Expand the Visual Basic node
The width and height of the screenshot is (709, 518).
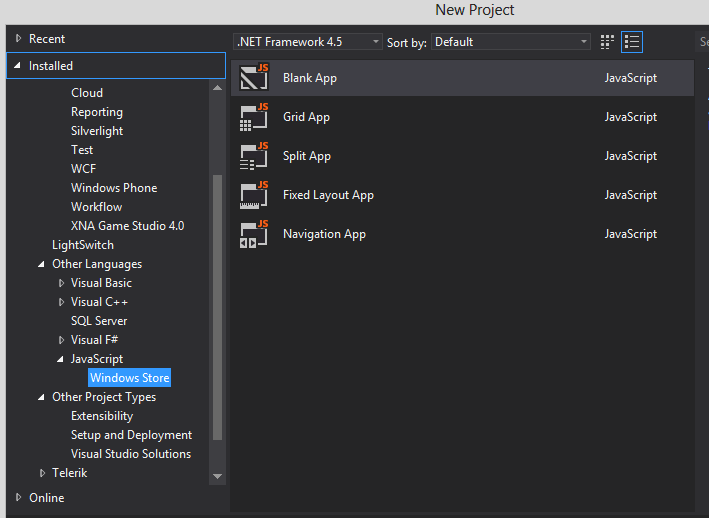point(61,284)
